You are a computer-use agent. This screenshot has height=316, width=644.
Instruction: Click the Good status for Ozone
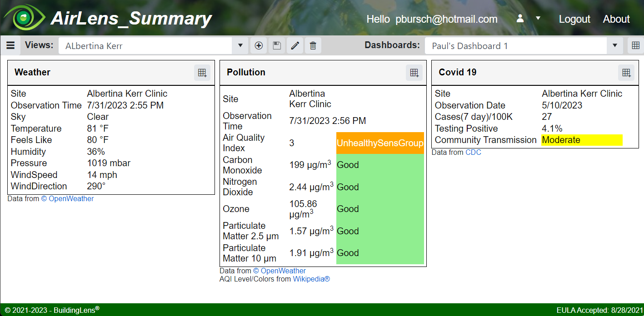pyautogui.click(x=380, y=209)
